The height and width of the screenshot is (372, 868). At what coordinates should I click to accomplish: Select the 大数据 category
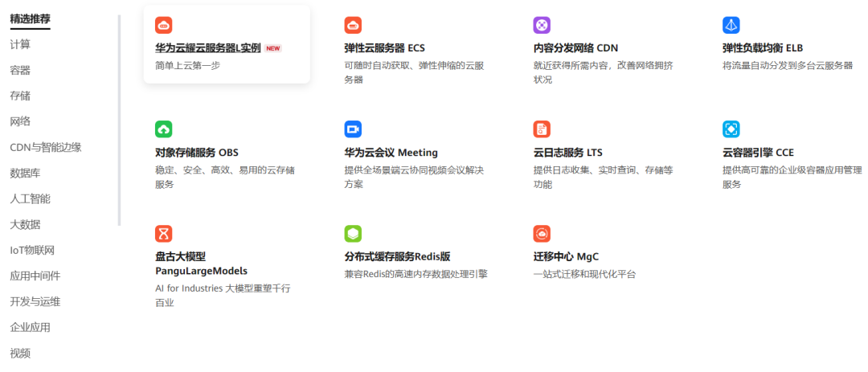26,225
